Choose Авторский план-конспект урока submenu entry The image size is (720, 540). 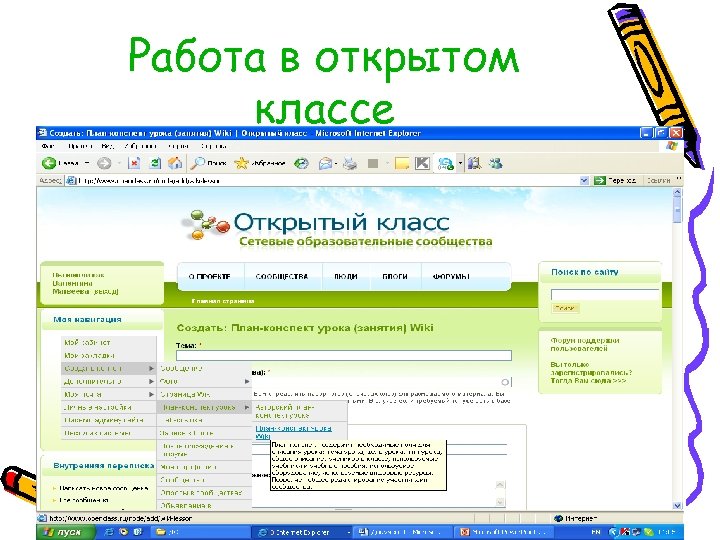[285, 411]
